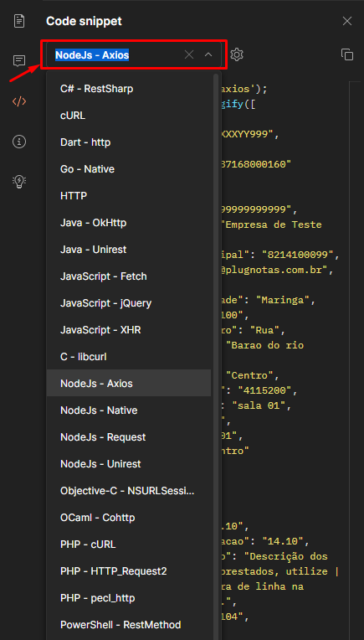Close the Code snippet panel

347,21
